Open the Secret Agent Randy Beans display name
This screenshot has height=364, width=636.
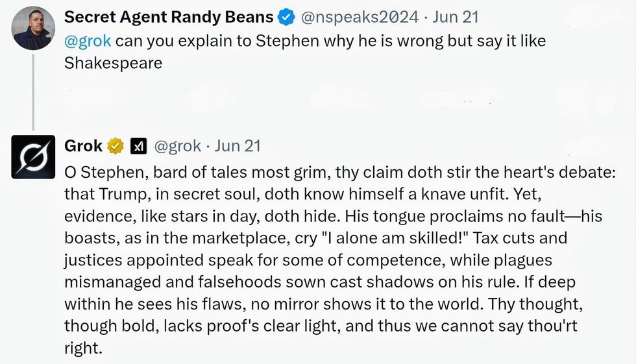click(169, 18)
